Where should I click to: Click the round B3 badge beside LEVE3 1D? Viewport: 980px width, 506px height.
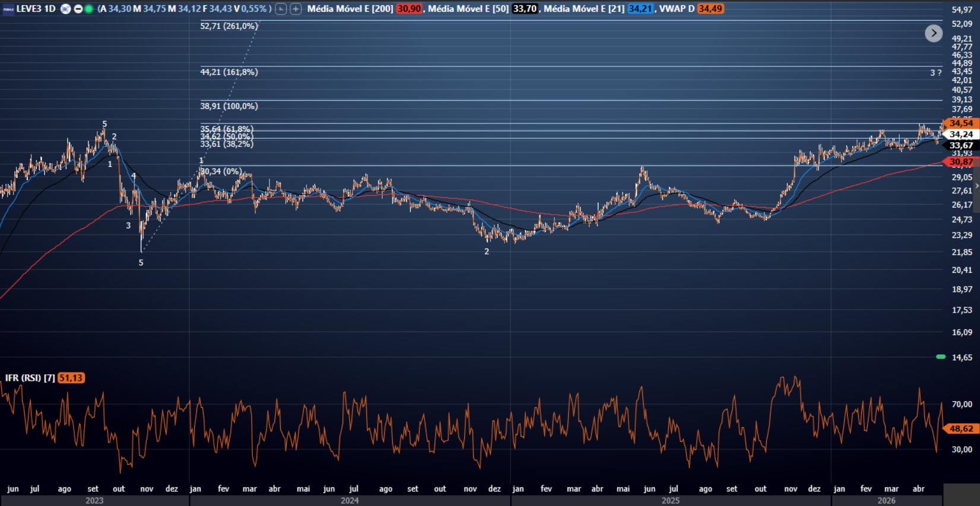66,9
